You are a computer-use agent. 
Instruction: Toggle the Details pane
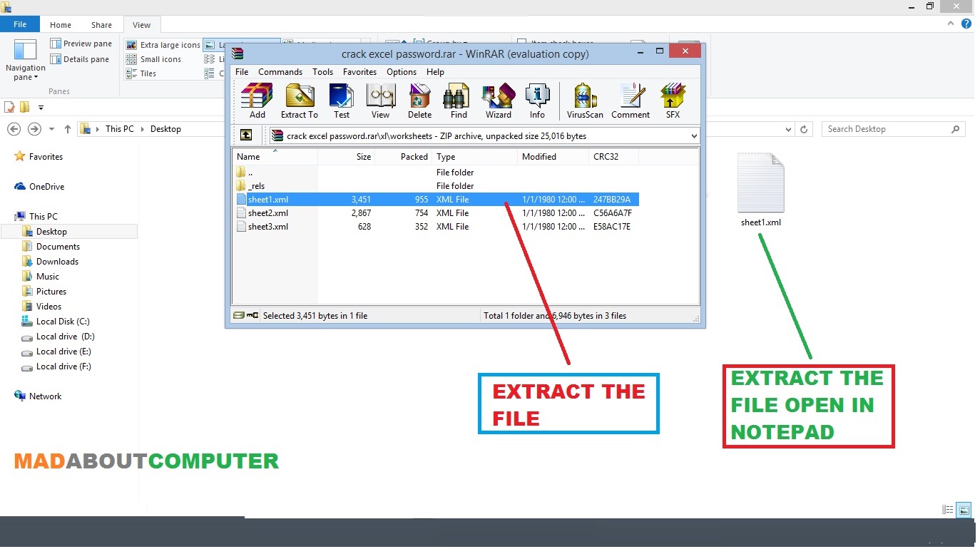(x=80, y=59)
